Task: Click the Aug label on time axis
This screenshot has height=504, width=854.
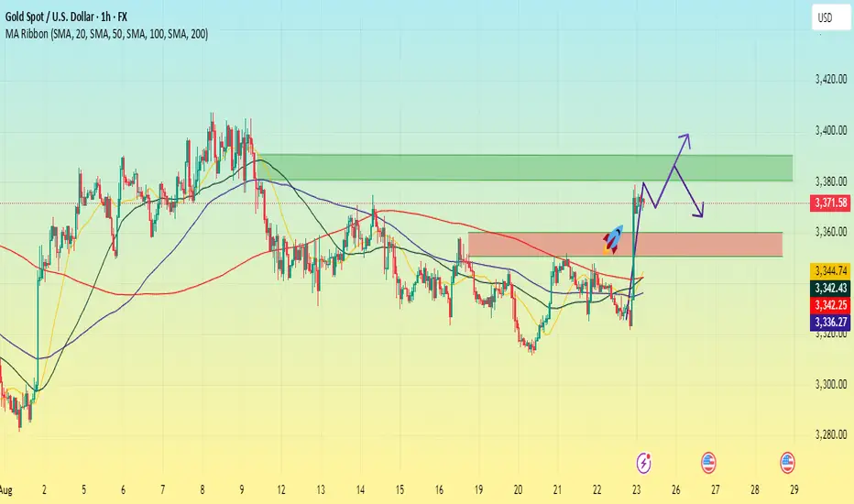Action: (x=6, y=490)
